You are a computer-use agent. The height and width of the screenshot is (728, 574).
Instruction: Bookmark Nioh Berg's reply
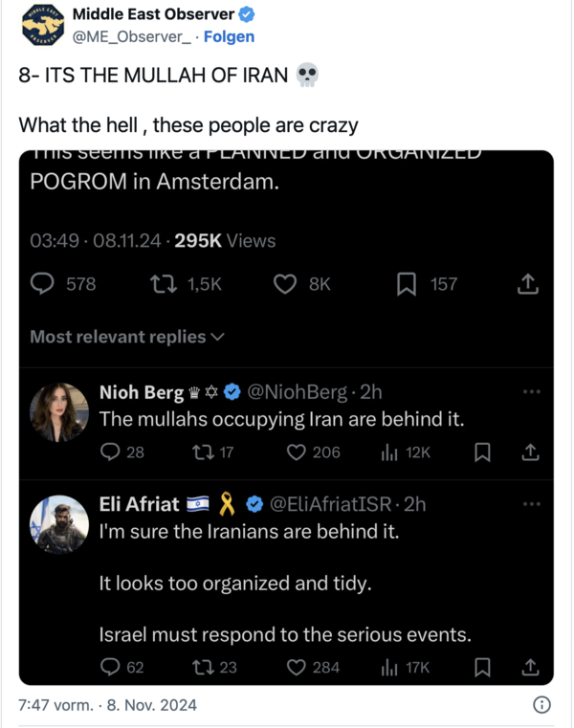point(482,452)
